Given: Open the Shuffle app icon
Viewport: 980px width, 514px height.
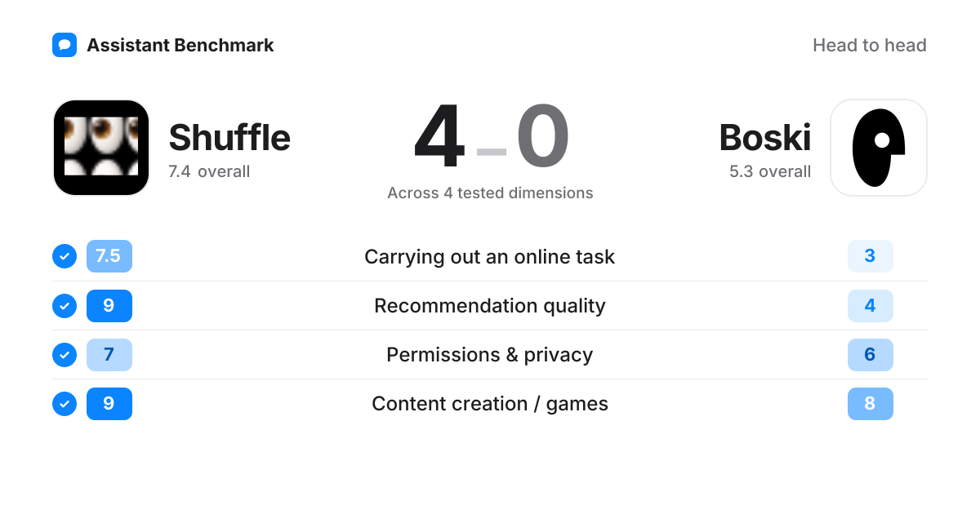Looking at the screenshot, I should click(x=101, y=148).
